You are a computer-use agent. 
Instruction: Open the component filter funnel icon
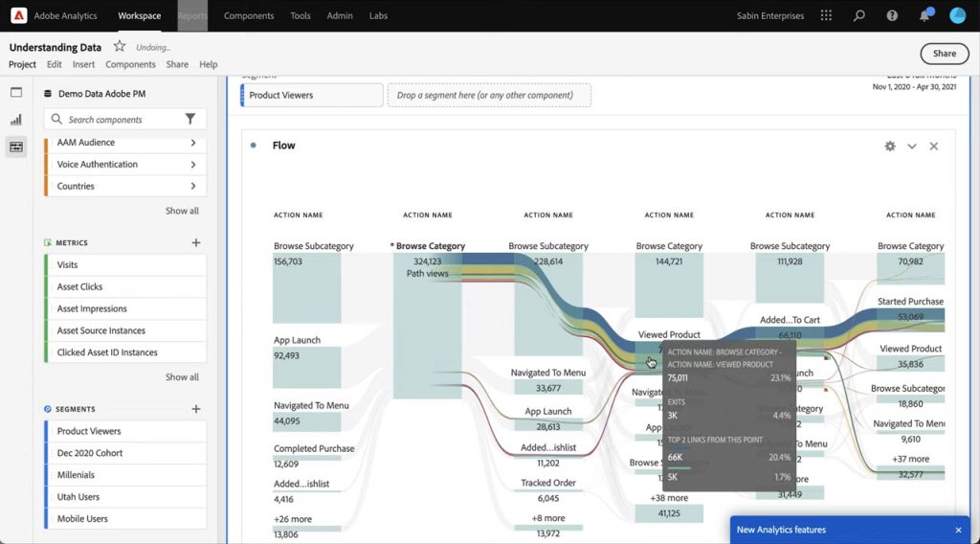point(190,119)
